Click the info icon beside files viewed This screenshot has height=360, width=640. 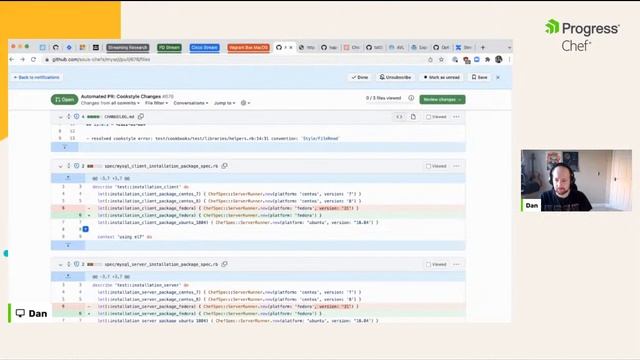tap(411, 98)
